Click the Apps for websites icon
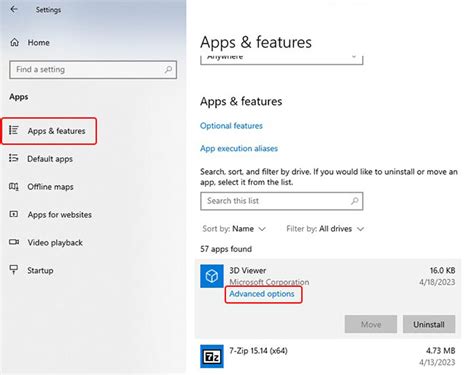Image resolution: width=474 pixels, height=375 pixels. tap(14, 214)
